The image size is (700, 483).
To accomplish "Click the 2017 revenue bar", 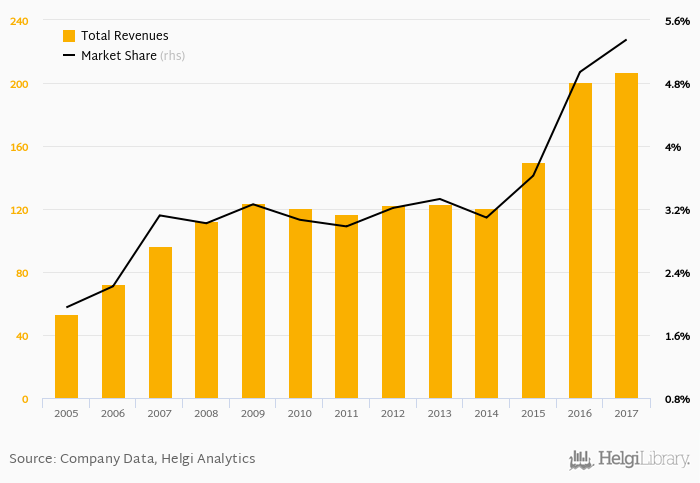I will pyautogui.click(x=626, y=236).
